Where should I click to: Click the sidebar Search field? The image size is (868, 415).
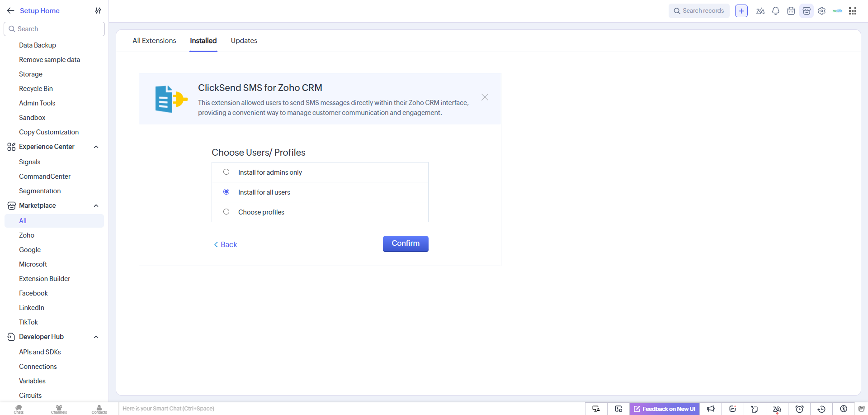54,29
